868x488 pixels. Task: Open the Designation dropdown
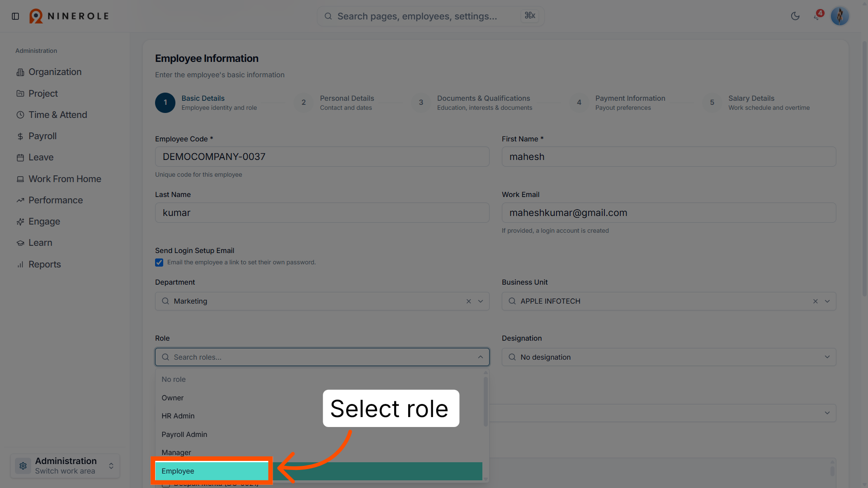pyautogui.click(x=669, y=357)
